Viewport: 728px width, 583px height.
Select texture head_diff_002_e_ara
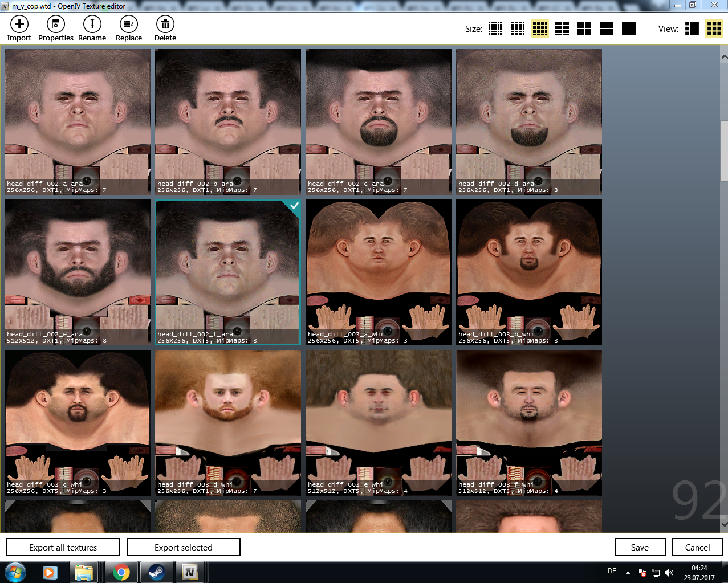(78, 272)
